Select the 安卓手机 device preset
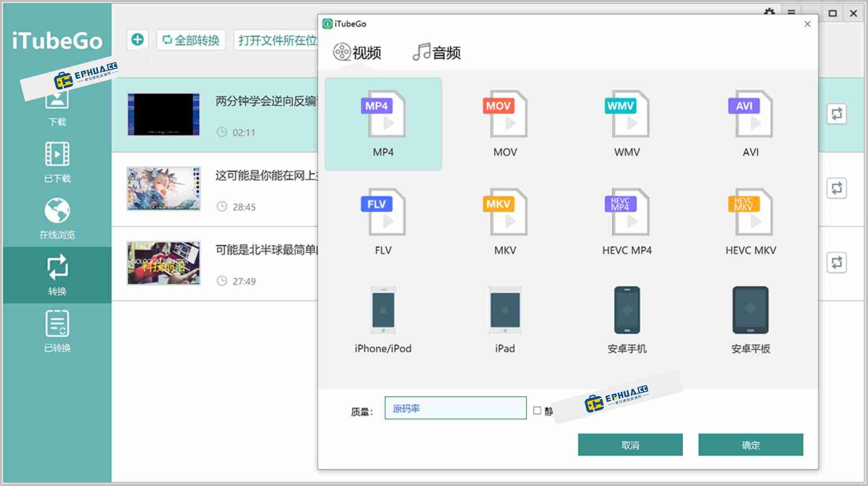The height and width of the screenshot is (486, 868). [x=627, y=320]
